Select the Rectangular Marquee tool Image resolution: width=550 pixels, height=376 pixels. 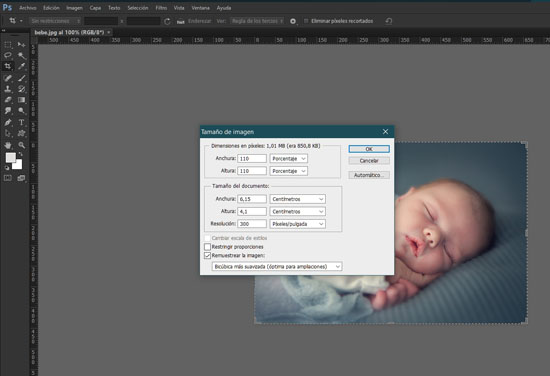pyautogui.click(x=8, y=45)
